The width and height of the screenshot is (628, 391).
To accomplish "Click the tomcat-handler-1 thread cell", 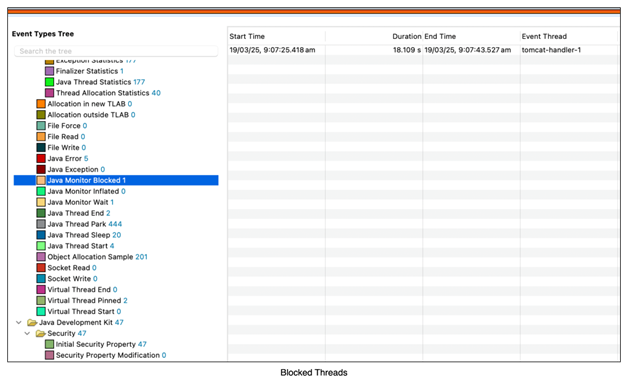I will (551, 50).
